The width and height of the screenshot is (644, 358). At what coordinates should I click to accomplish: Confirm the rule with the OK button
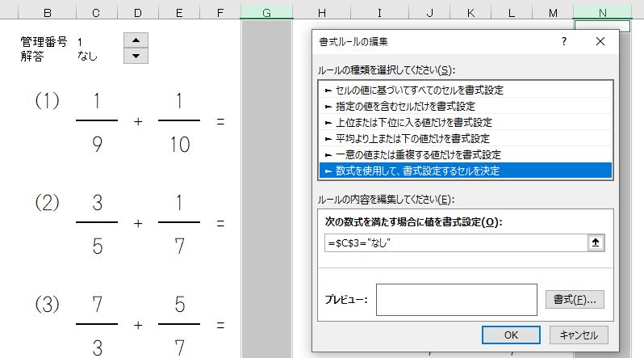(511, 335)
